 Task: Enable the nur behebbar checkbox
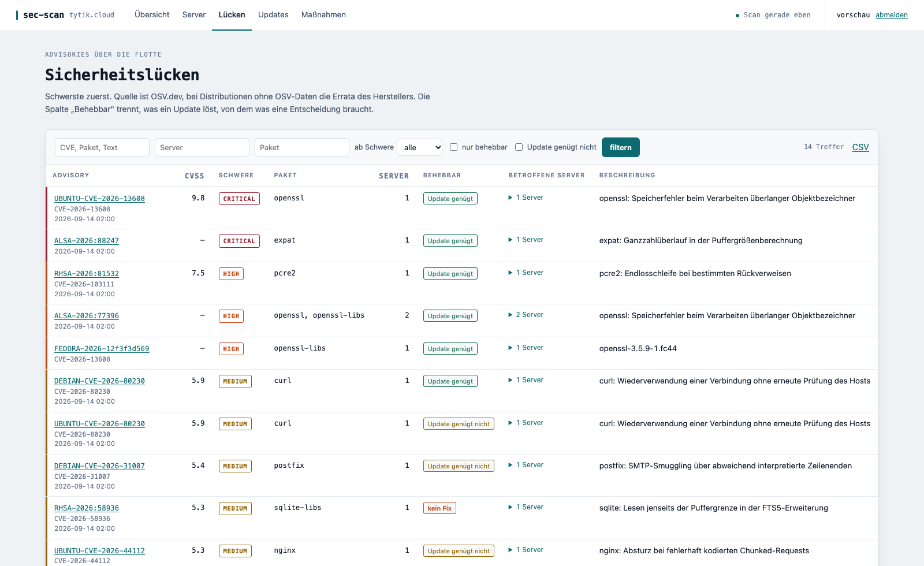454,147
